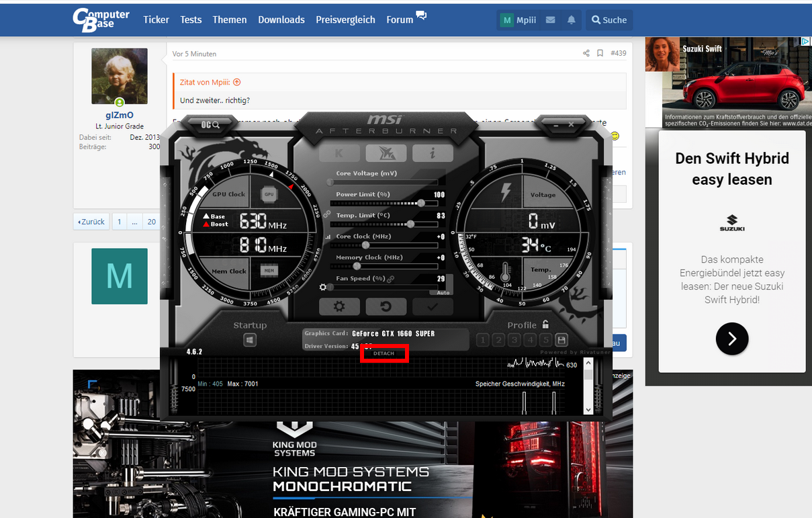Screen dimensions: 812x518
Task: Reset settings with the circular arrow button
Action: (386, 306)
